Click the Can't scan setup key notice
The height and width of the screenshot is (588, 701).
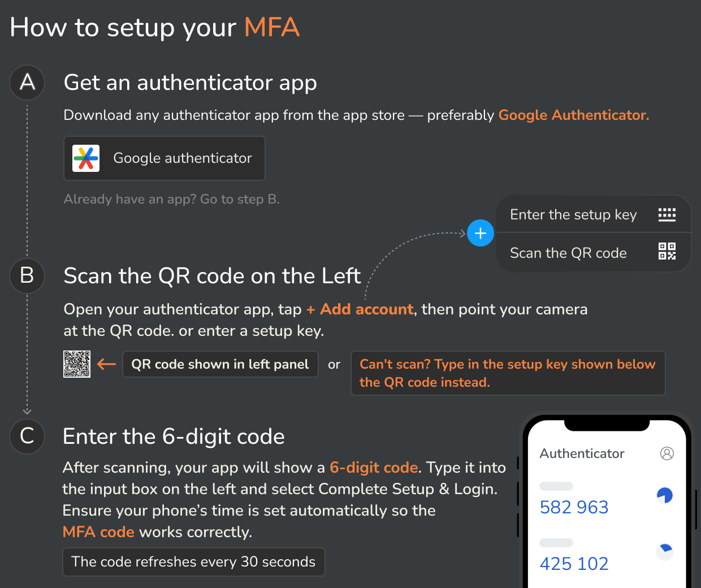(508, 373)
